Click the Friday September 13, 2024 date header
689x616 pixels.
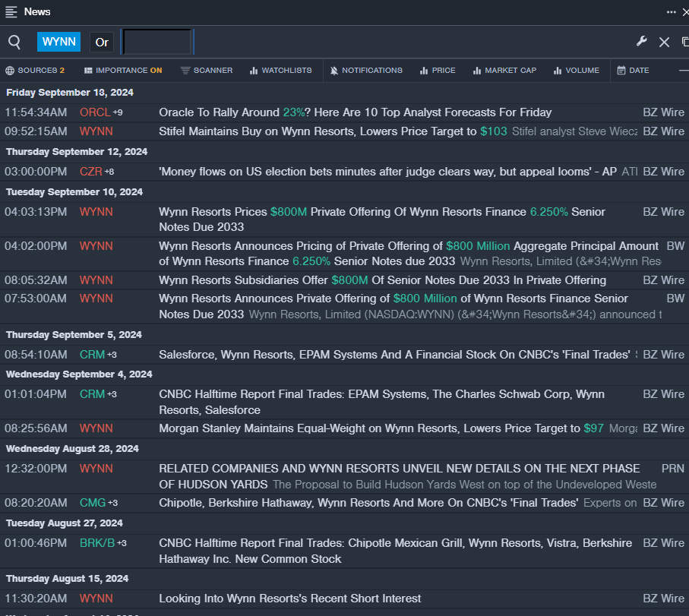point(70,93)
